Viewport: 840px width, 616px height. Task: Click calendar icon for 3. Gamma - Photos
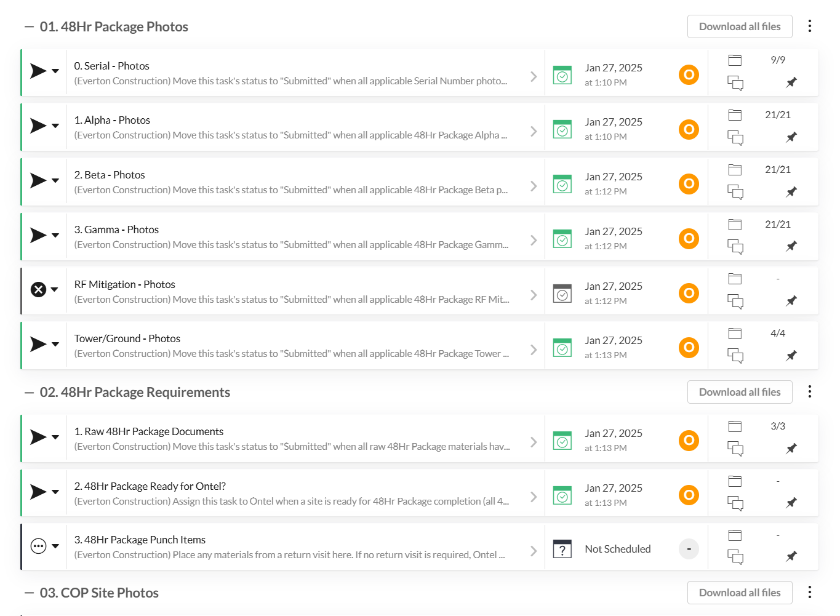pyautogui.click(x=562, y=239)
